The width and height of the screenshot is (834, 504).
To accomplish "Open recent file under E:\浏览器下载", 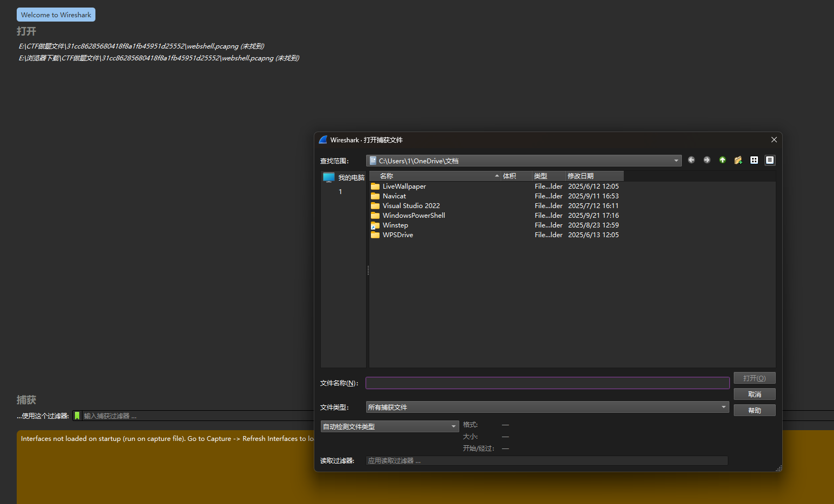I will point(159,58).
